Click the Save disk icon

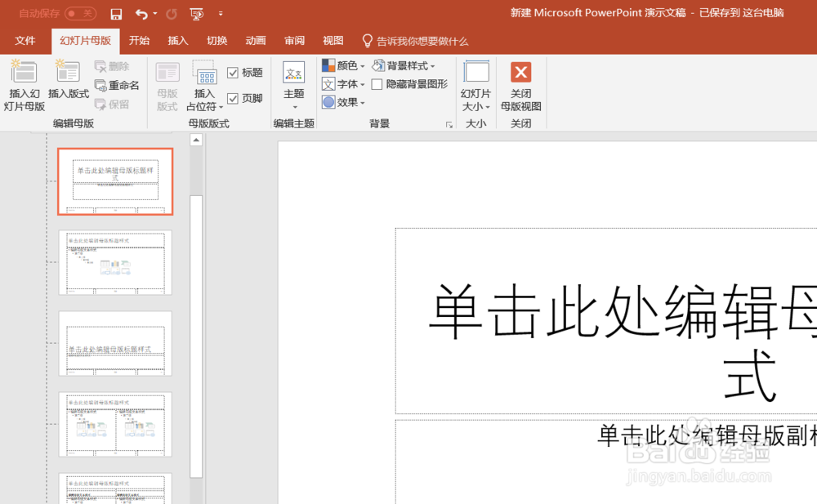pyautogui.click(x=116, y=14)
